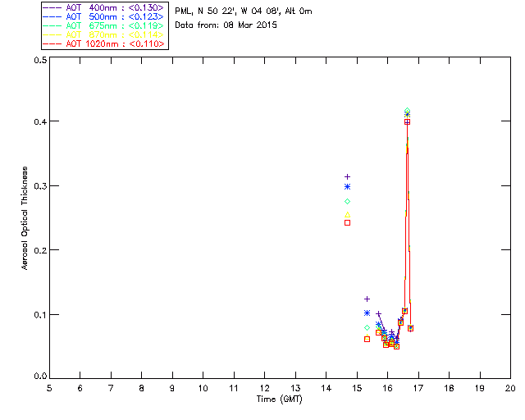Click the blue asterisk marker just above 0.1
The image size is (525, 420).
[367, 313]
